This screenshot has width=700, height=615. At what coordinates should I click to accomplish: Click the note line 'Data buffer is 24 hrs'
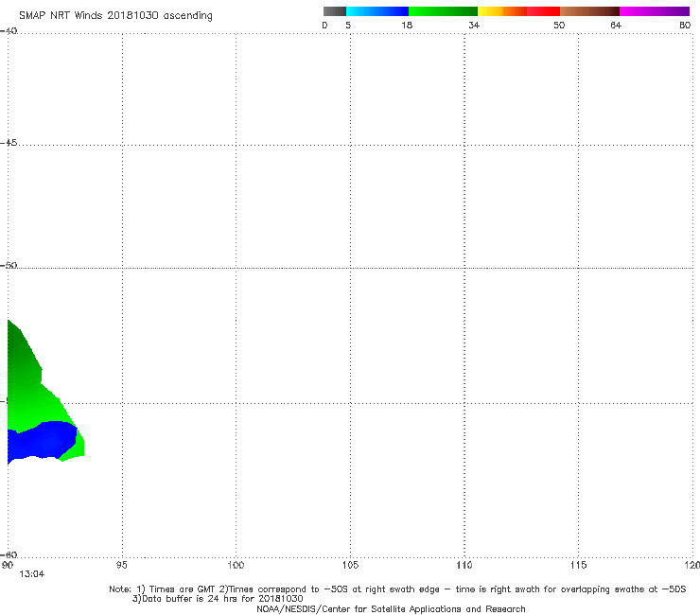point(218,599)
